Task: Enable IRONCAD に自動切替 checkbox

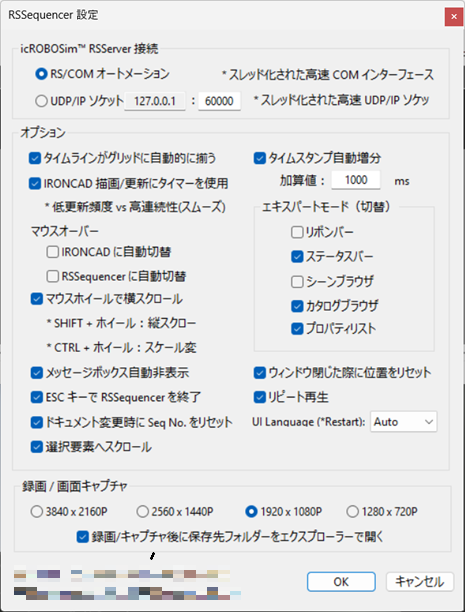Action: click(x=53, y=252)
